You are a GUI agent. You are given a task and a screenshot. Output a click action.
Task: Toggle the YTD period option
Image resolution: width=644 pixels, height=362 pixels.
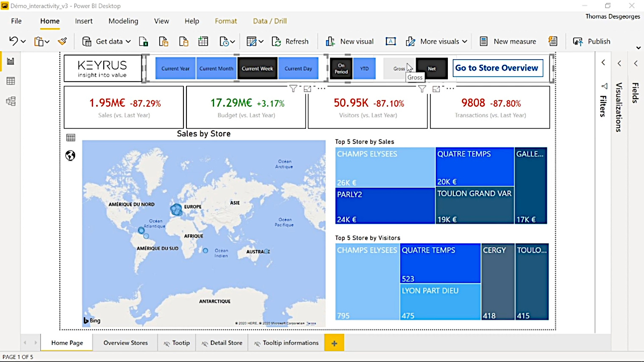tap(364, 69)
